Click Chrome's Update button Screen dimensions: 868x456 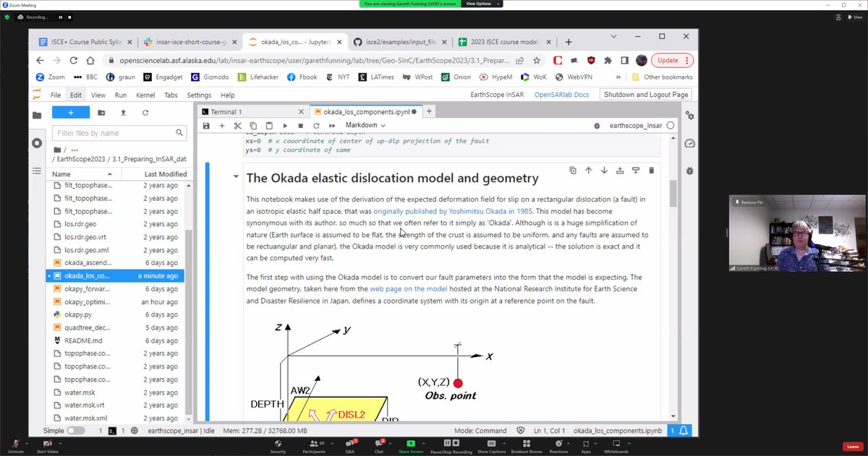tap(673, 61)
